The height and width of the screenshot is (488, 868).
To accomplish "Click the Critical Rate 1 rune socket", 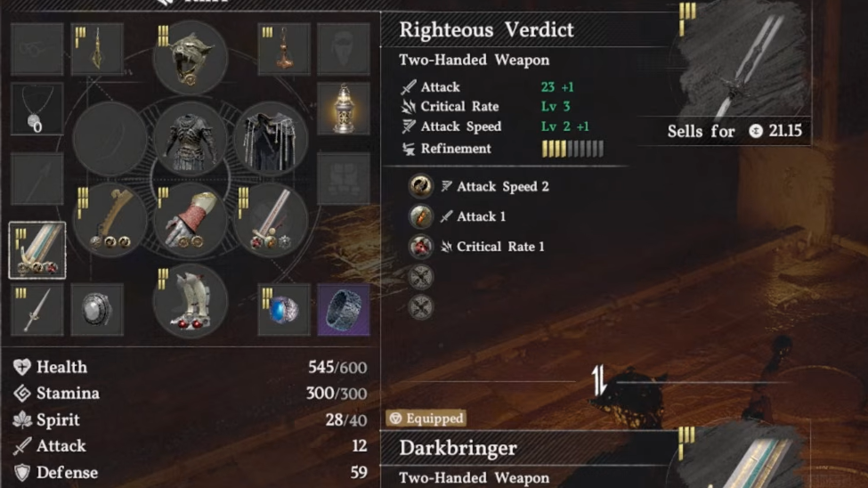I will coord(420,247).
